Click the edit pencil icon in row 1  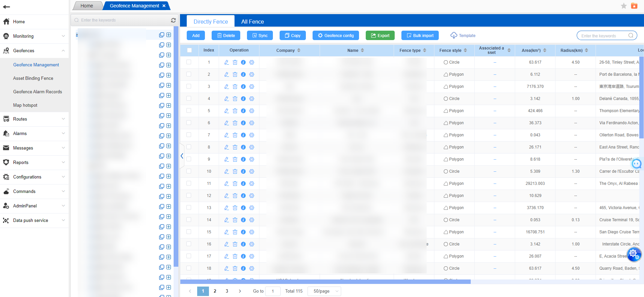coord(226,62)
